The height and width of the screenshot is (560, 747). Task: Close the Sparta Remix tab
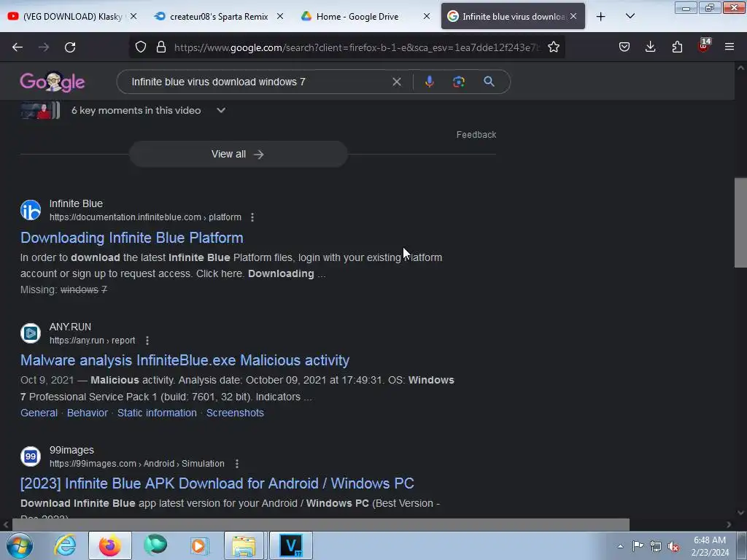(x=280, y=16)
